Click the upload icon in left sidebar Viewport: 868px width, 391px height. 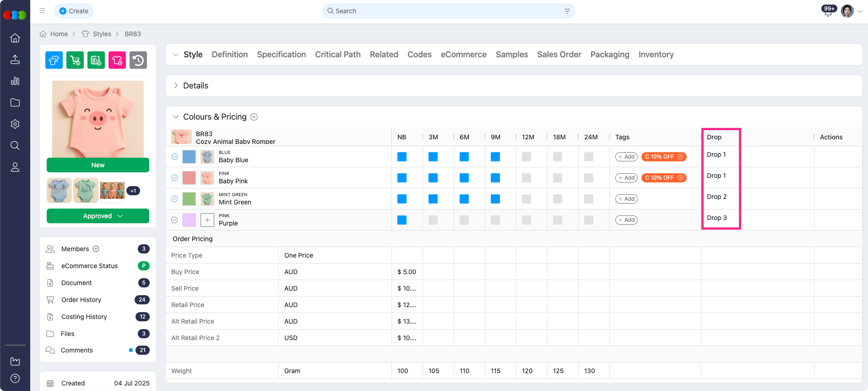(15, 60)
